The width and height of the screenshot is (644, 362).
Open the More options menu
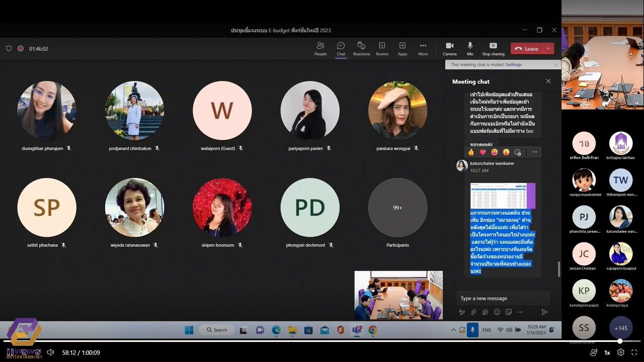pos(423,48)
